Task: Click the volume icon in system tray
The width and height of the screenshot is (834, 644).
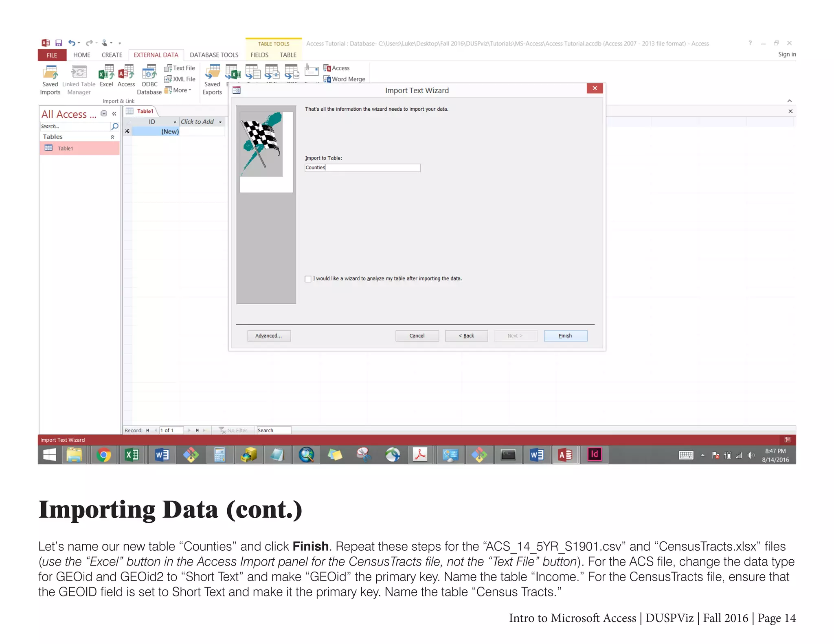Action: click(x=751, y=455)
